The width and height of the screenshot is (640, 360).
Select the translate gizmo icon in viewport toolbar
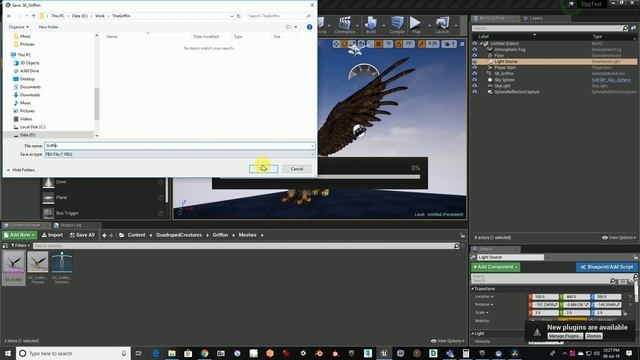coord(336,44)
